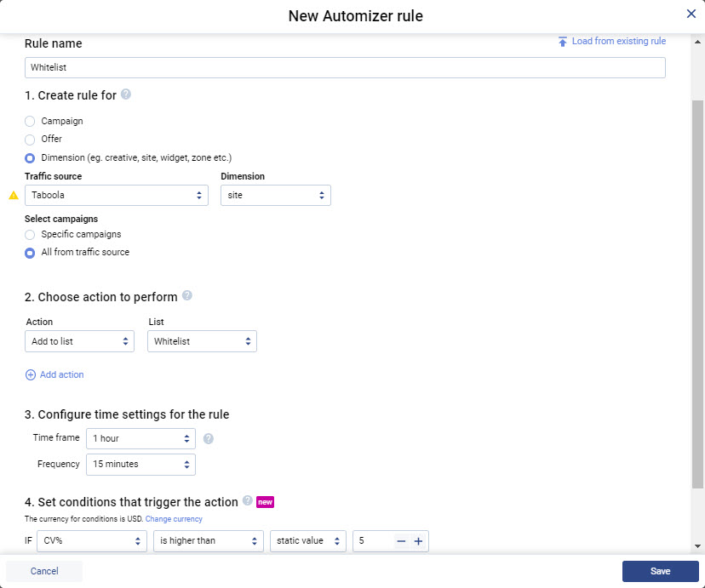This screenshot has width=705, height=588.
Task: Click the Load from existing rule upload icon
Action: (563, 42)
